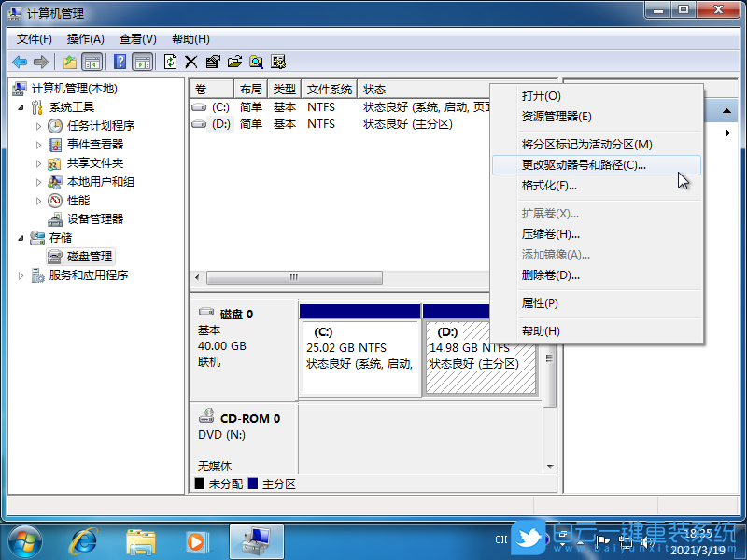The width and height of the screenshot is (747, 560).
Task: Click the horizontal scrollbar below the volume list
Action: click(294, 277)
